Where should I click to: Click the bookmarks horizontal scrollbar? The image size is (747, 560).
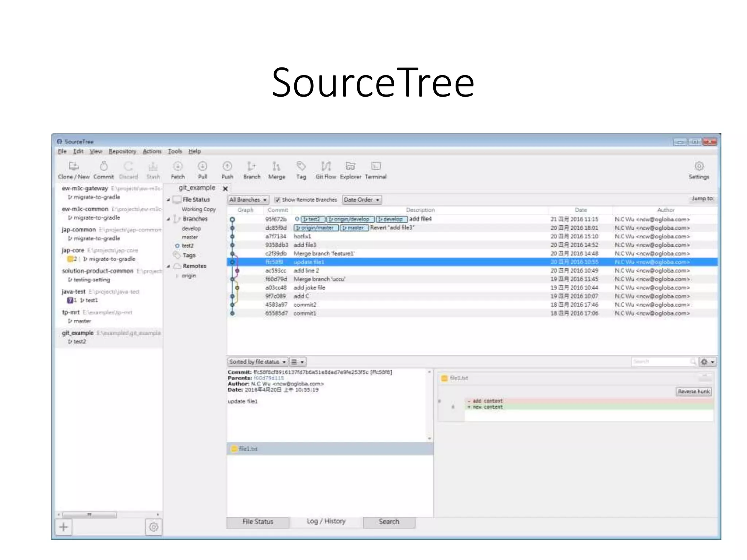click(89, 515)
